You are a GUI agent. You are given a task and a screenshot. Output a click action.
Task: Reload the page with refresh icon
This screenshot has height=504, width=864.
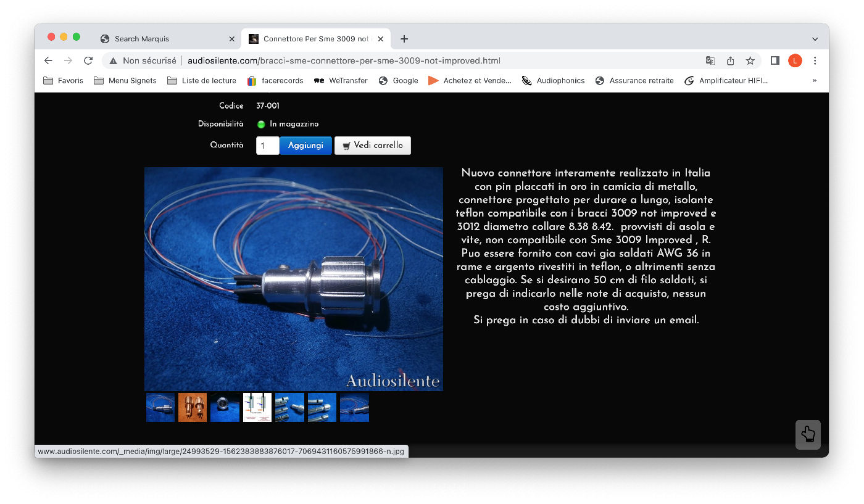pos(88,60)
